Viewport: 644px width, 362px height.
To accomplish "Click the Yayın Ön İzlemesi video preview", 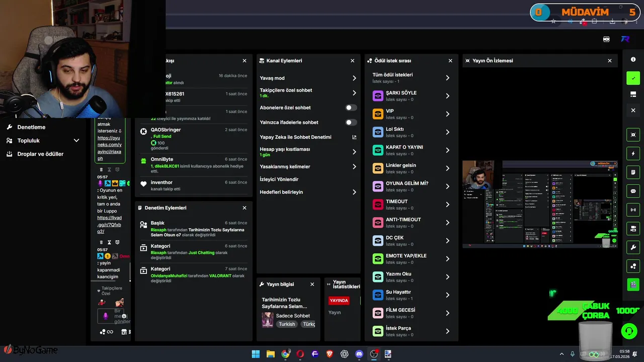I will tap(540, 204).
